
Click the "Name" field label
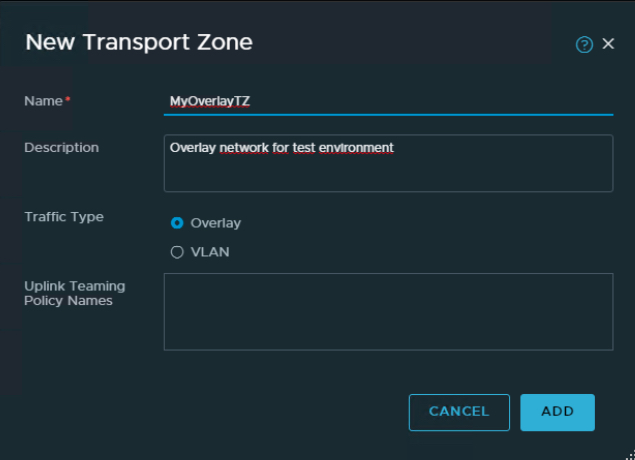click(43, 101)
